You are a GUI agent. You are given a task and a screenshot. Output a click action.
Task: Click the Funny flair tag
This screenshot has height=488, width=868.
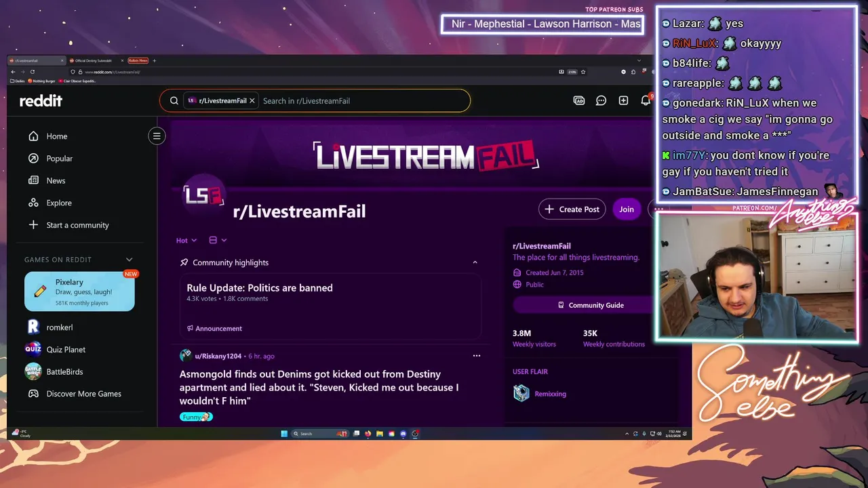click(196, 417)
